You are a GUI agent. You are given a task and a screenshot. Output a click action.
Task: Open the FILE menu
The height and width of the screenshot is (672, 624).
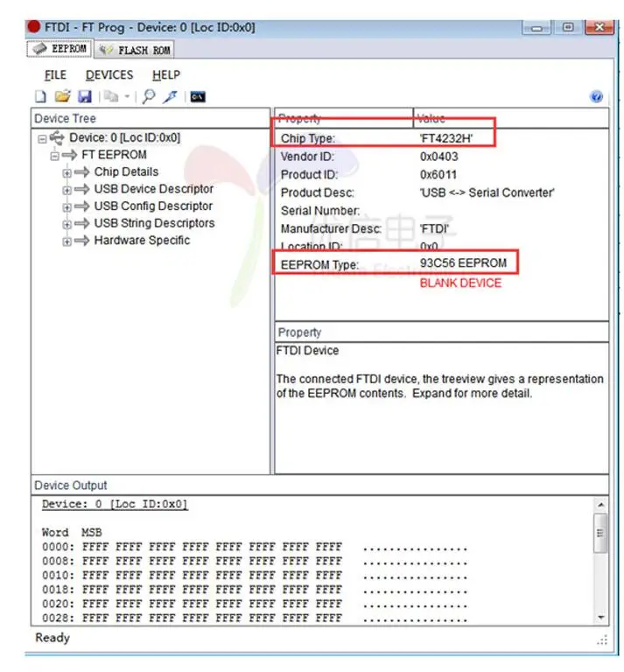click(x=55, y=75)
